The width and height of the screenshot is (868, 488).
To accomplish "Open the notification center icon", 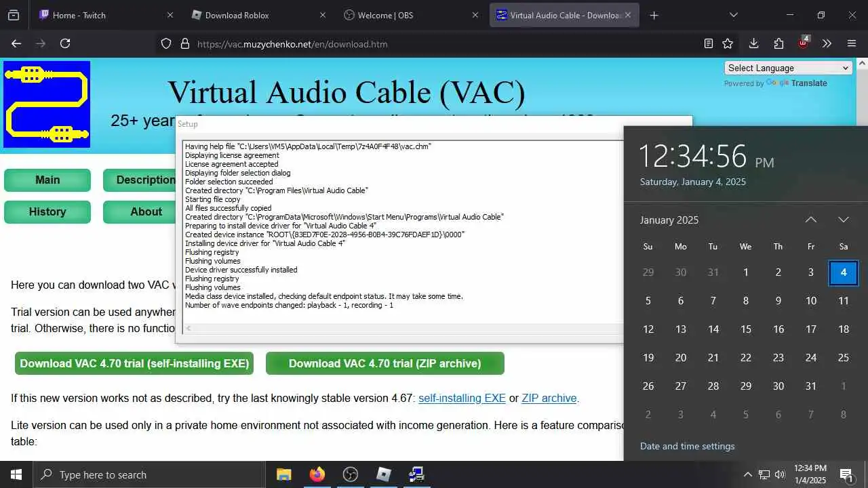I will (846, 474).
